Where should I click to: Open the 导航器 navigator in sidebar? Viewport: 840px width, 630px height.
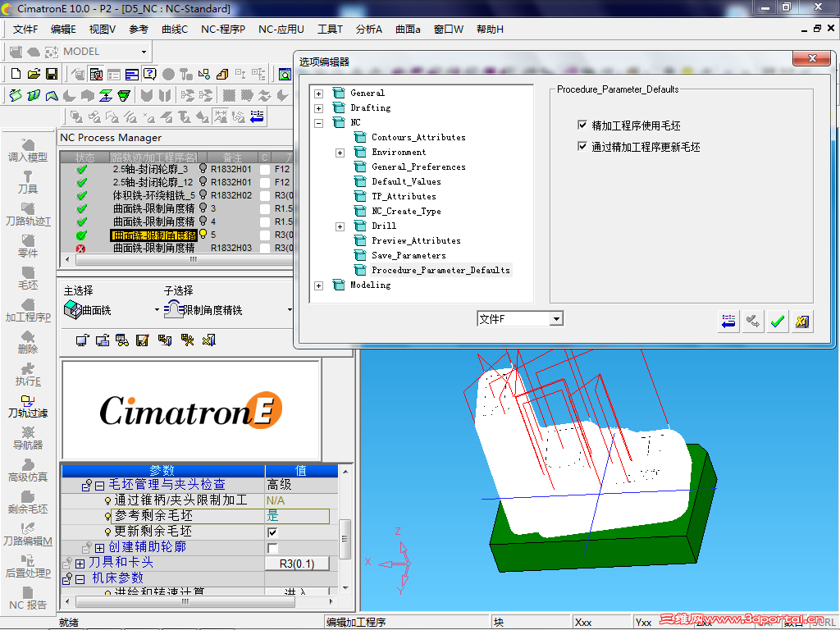(28, 438)
